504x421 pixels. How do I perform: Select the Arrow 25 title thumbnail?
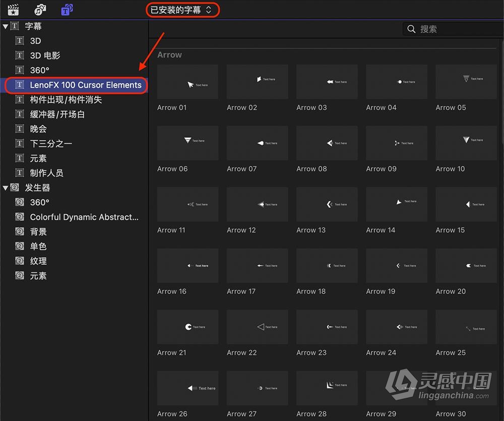click(466, 327)
